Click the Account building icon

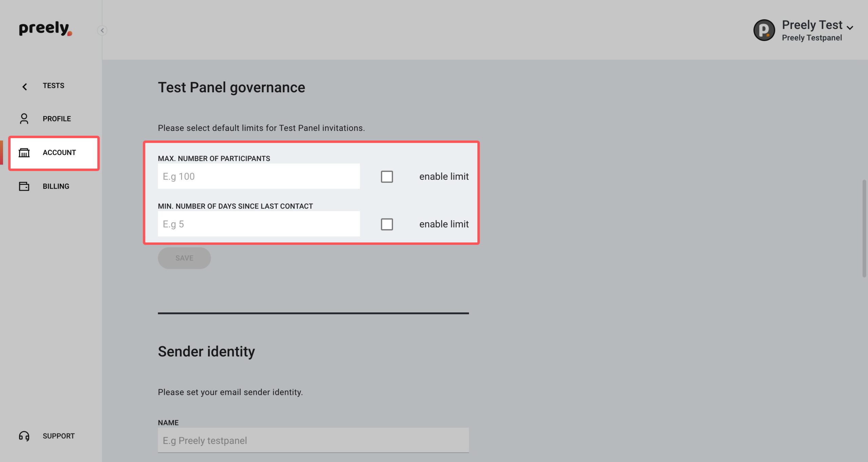click(24, 153)
